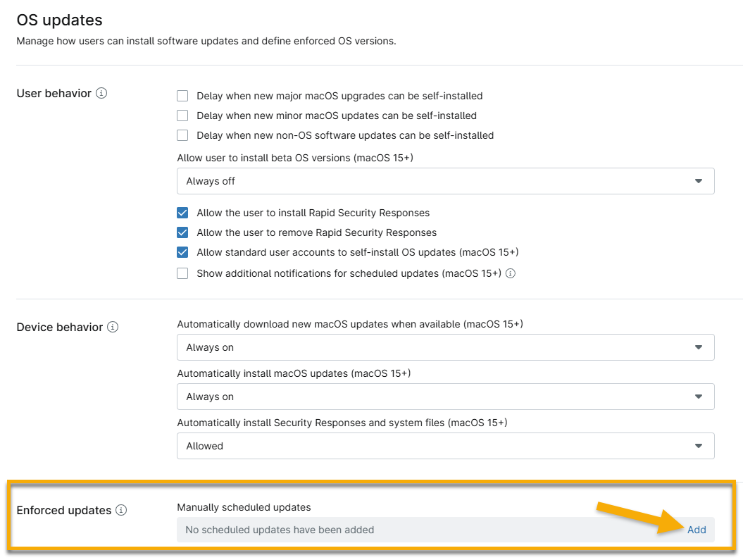Check delay for minor macOS updates

(182, 115)
